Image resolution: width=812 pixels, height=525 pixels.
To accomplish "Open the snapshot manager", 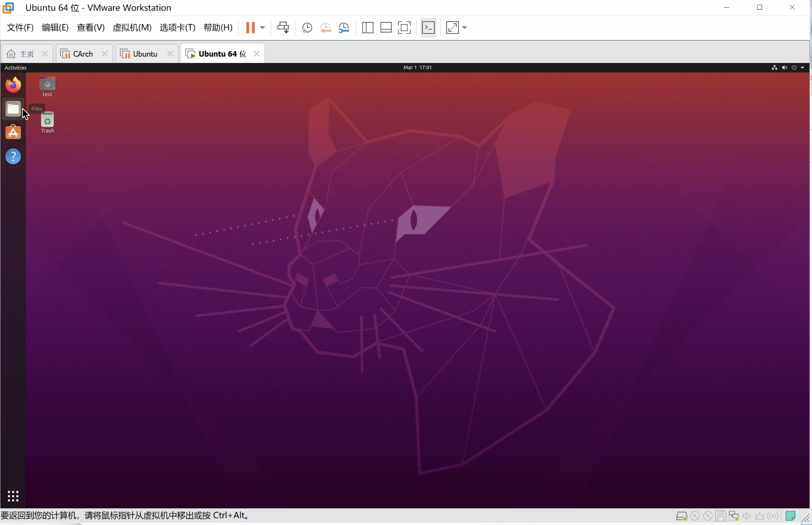I will [x=344, y=28].
